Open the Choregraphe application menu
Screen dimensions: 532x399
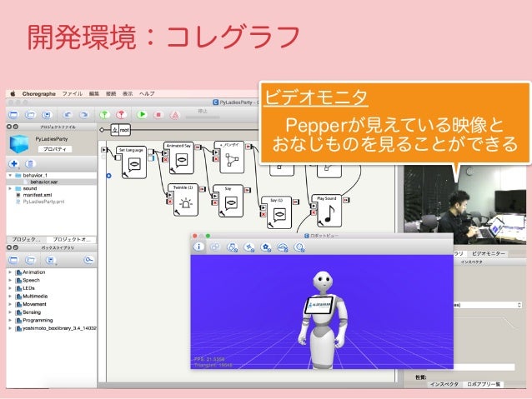38,93
